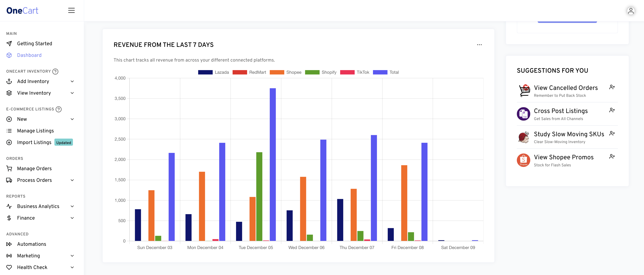Click the Cross Post Listings purple icon
The image size is (644, 275).
click(x=524, y=114)
